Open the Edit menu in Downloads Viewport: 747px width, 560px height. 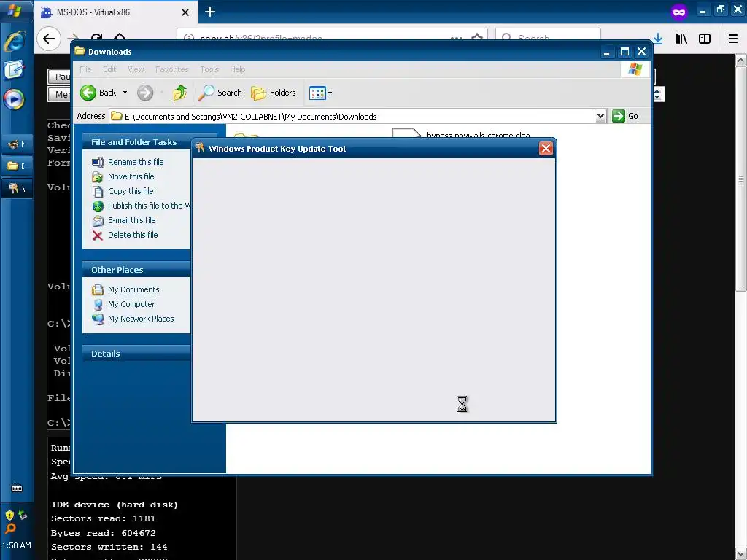coord(109,69)
